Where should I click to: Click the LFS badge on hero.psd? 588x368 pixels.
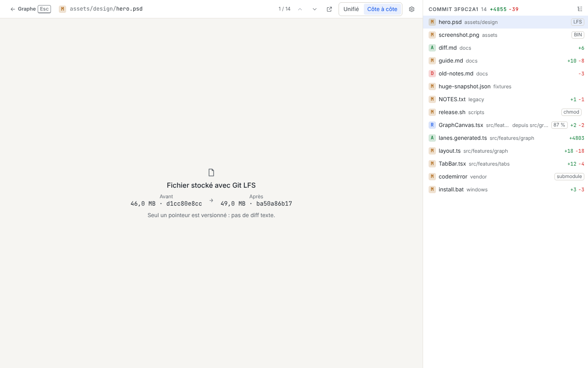[x=577, y=22]
